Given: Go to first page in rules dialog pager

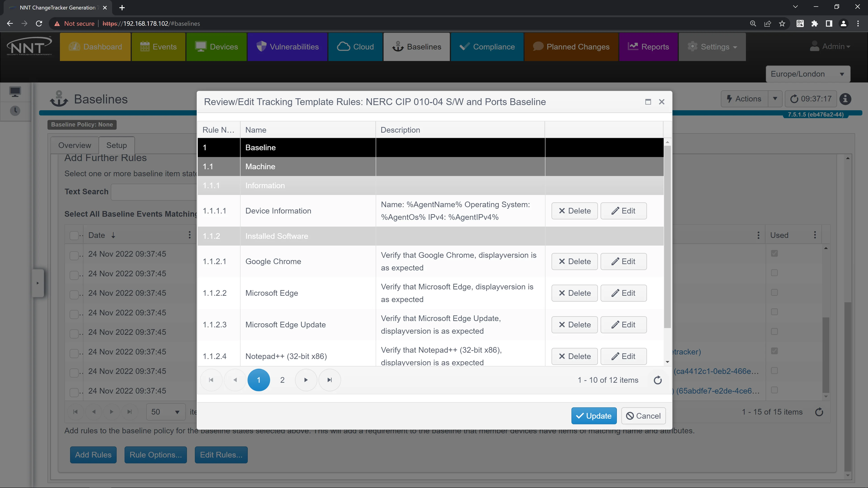Looking at the screenshot, I should click(x=211, y=380).
